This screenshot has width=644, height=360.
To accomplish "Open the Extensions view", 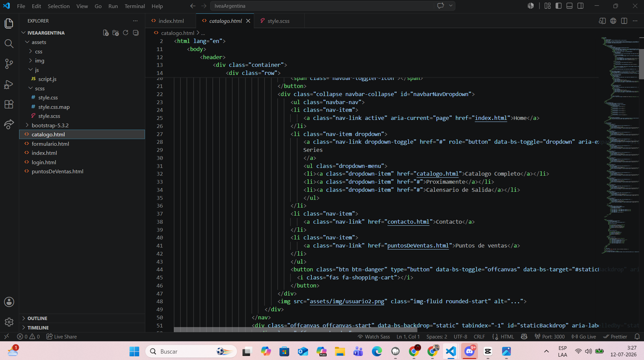I will [9, 104].
